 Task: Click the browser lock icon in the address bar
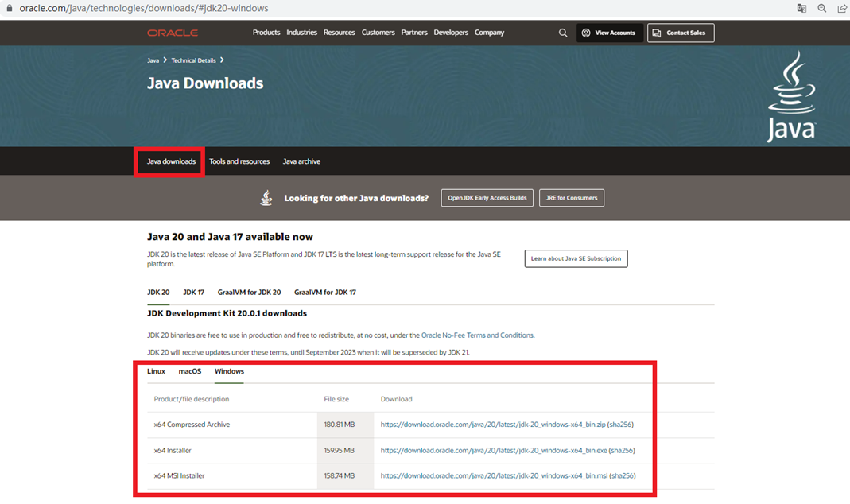point(9,8)
